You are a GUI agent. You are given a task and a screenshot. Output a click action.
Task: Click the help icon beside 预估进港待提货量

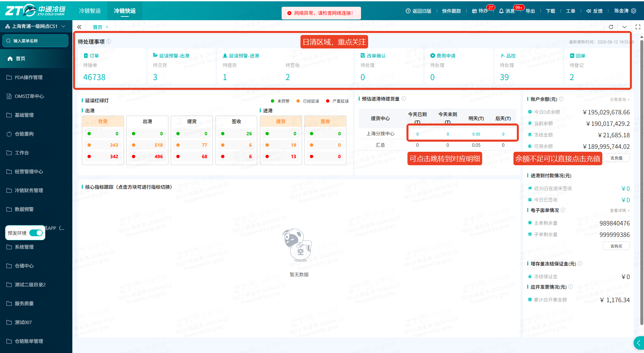point(404,99)
